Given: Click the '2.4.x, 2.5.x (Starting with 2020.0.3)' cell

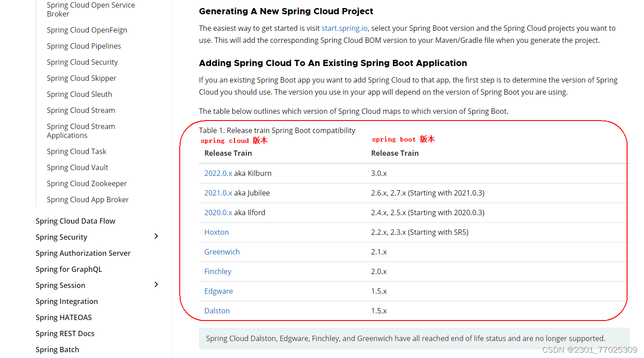Looking at the screenshot, I should [x=428, y=212].
